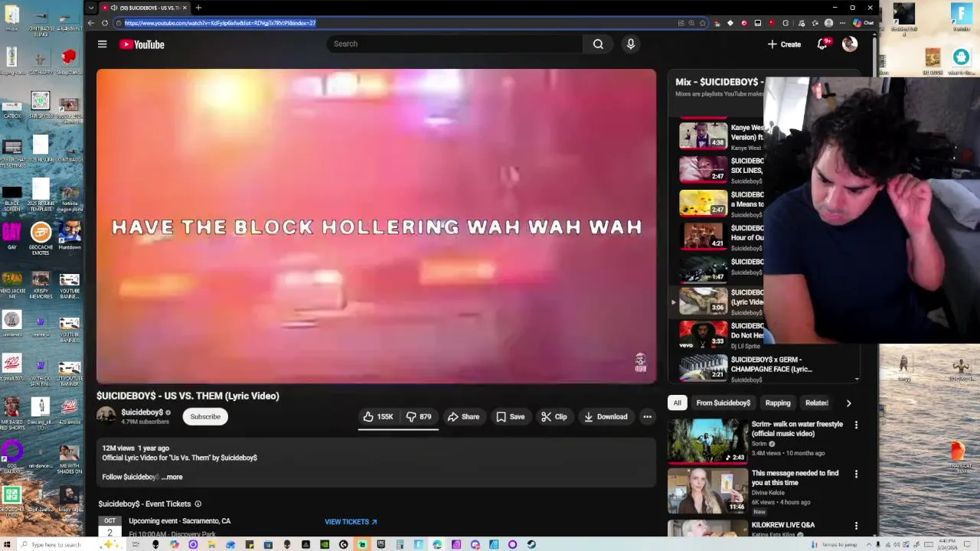Open Scrim walk on water freestyle thumbnail
This screenshot has width=980, height=551.
pos(707,440)
